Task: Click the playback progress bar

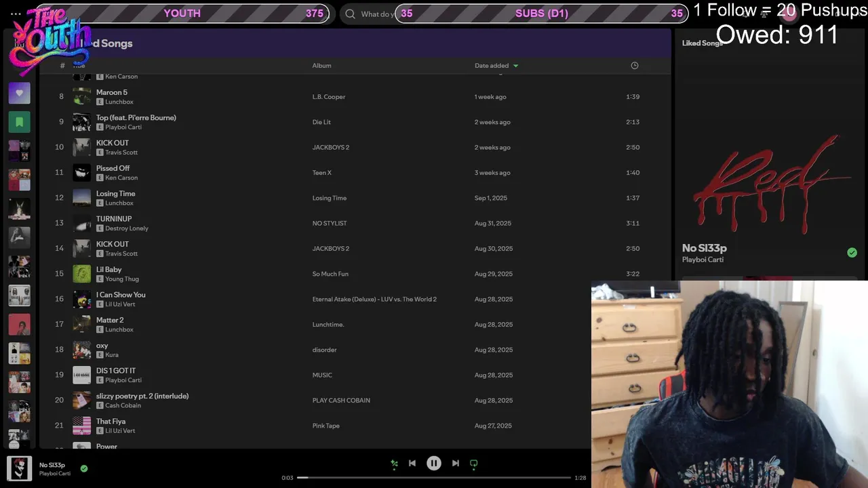Action: [x=434, y=478]
